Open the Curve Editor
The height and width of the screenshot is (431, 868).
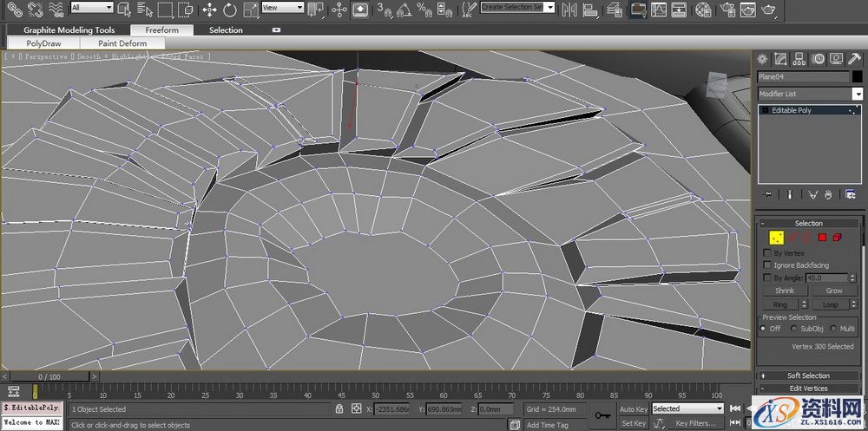[658, 9]
